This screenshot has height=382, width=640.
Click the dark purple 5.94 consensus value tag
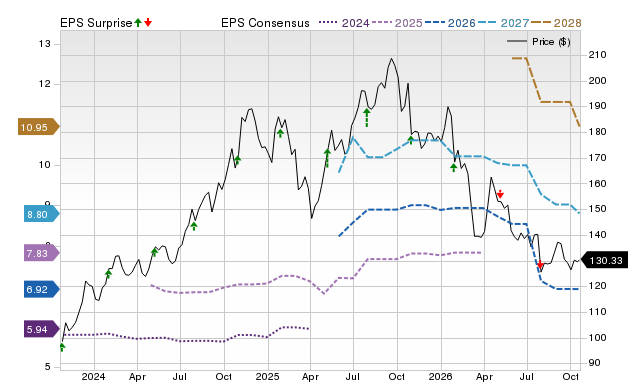tap(42, 329)
